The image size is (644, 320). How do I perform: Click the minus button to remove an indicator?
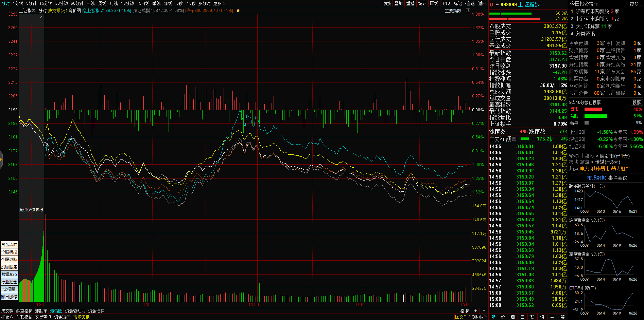coord(484,311)
